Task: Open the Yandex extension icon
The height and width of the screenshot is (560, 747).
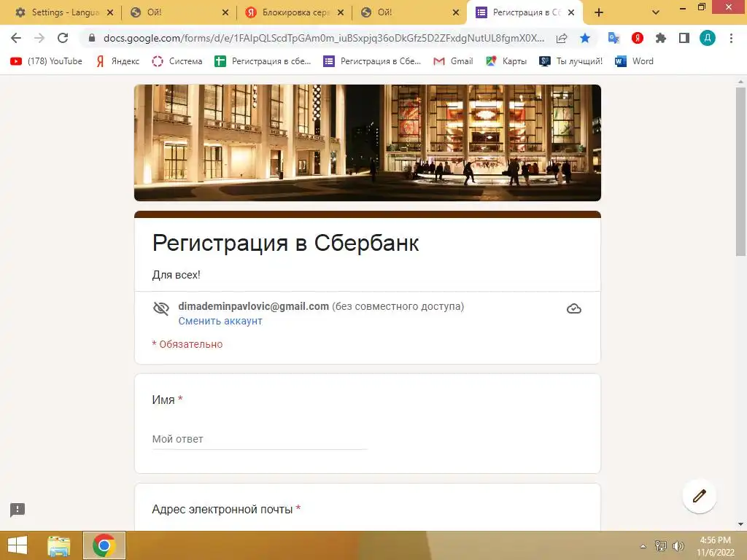Action: pos(638,38)
